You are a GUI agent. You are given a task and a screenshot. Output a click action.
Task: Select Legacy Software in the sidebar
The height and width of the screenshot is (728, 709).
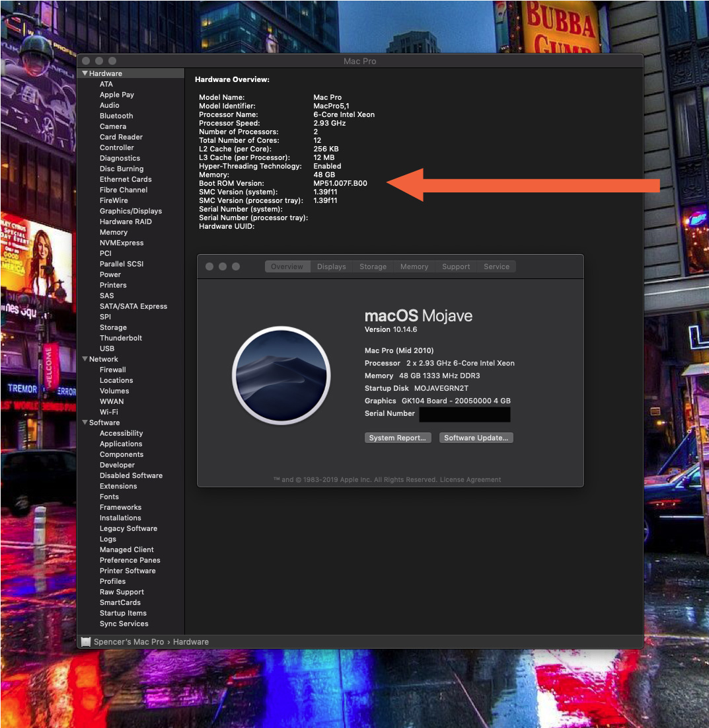click(x=129, y=529)
